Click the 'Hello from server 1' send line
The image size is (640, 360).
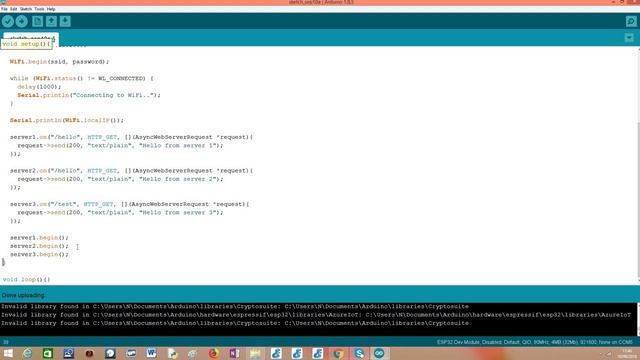coord(120,145)
